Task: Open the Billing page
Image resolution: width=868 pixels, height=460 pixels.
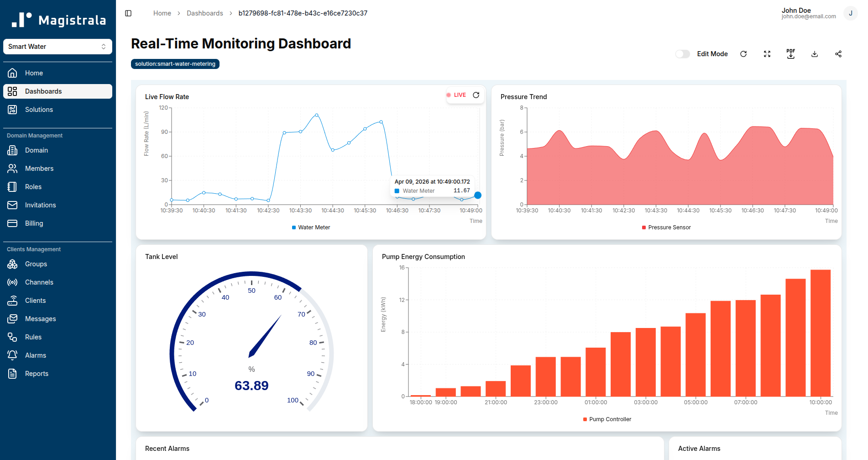Action: tap(34, 223)
